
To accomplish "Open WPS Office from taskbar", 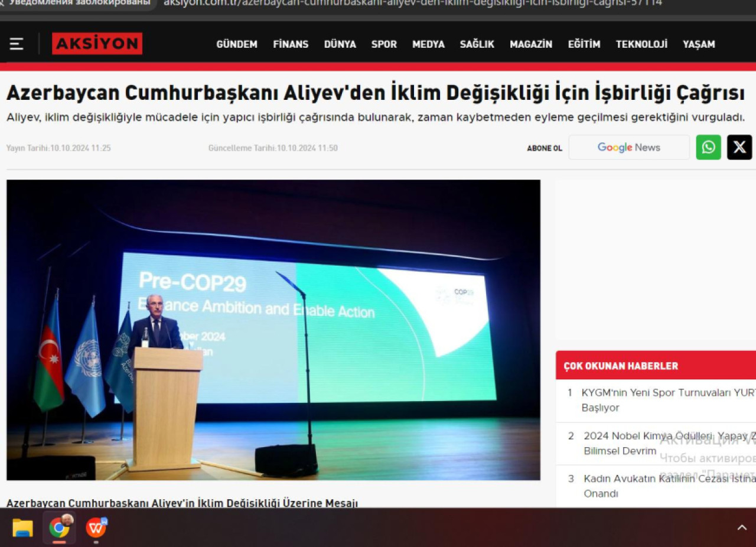I will click(96, 528).
